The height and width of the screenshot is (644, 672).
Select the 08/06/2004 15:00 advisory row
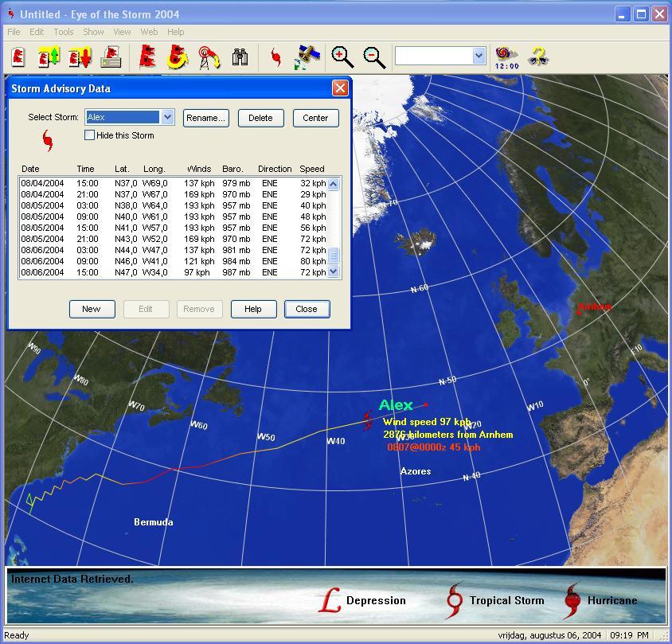[173, 272]
